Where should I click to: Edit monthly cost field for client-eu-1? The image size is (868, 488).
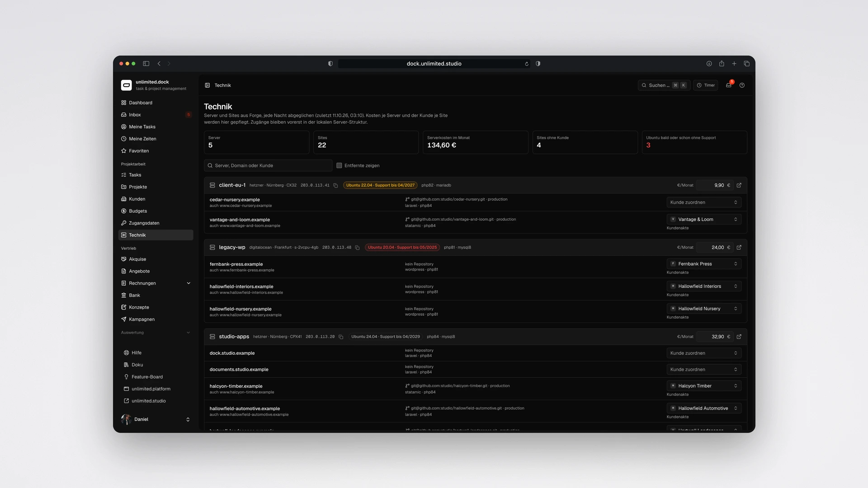coord(715,185)
